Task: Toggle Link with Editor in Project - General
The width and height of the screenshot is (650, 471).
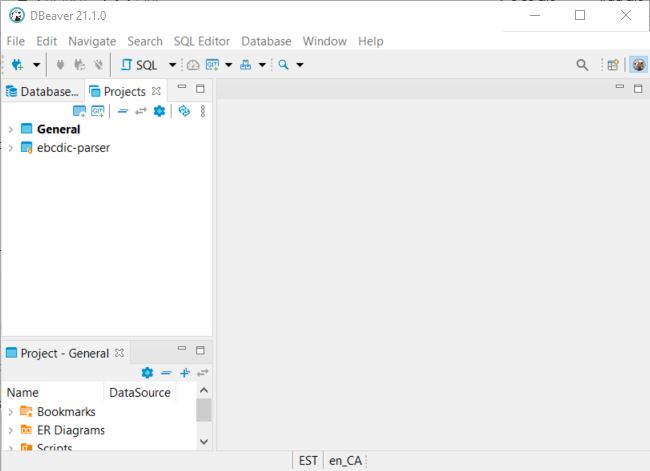Action: point(203,373)
